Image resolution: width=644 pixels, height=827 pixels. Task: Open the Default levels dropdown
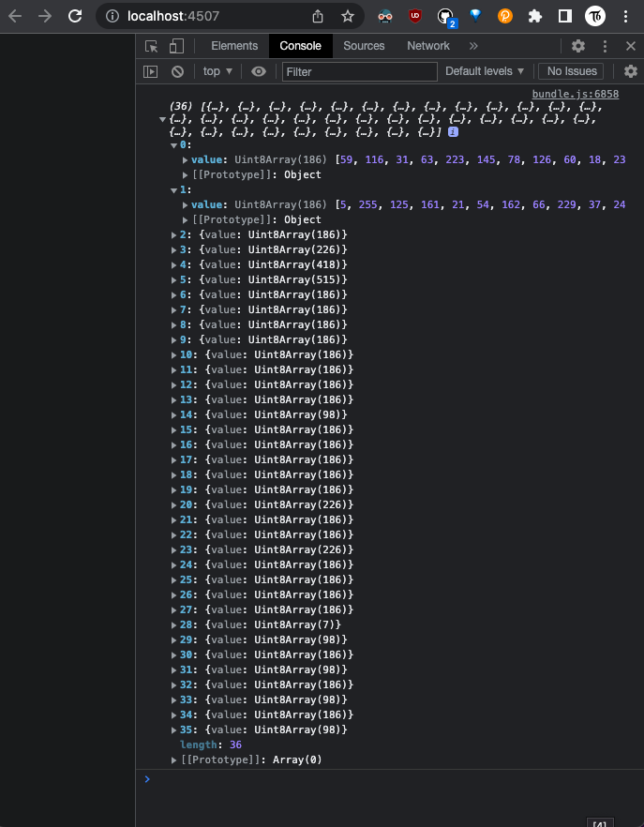pos(485,70)
